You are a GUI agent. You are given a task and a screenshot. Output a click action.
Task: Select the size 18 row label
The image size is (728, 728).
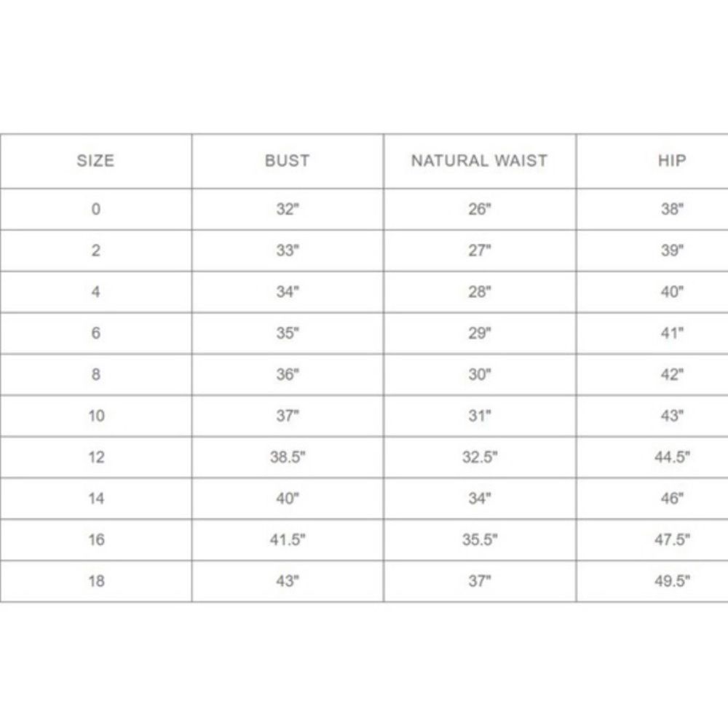coord(96,581)
